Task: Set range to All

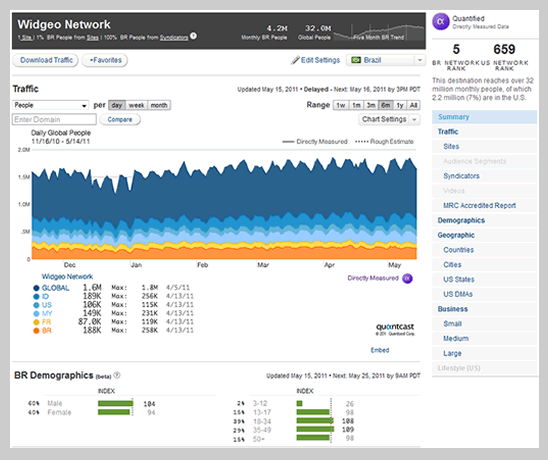Action: (413, 105)
